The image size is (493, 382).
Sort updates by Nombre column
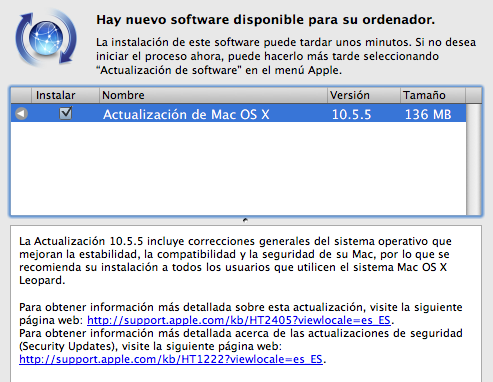[213, 95]
